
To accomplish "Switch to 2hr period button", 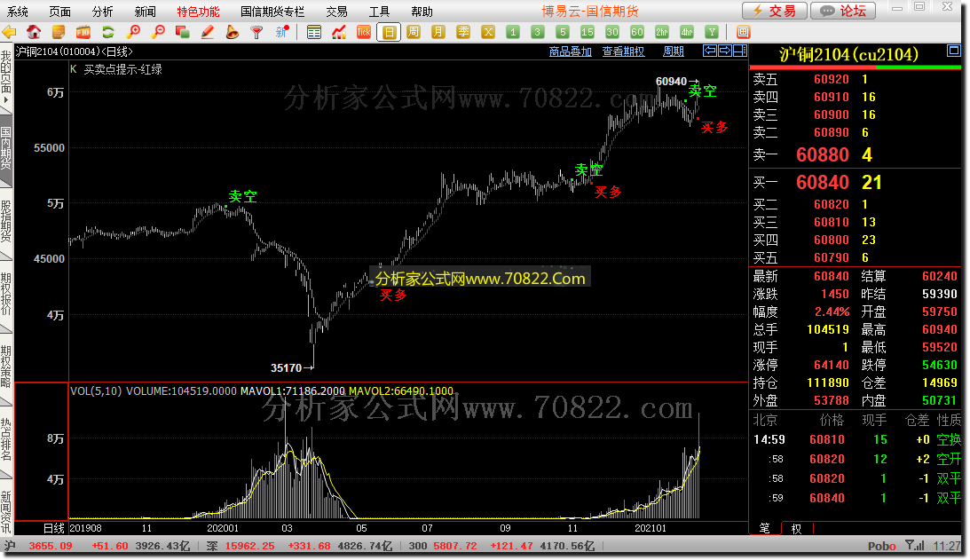I will [x=662, y=32].
